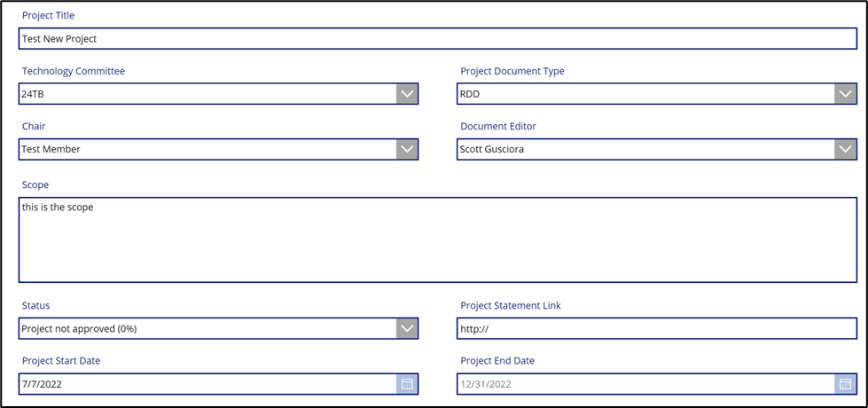Open the Chair dropdown chevron

(x=407, y=149)
